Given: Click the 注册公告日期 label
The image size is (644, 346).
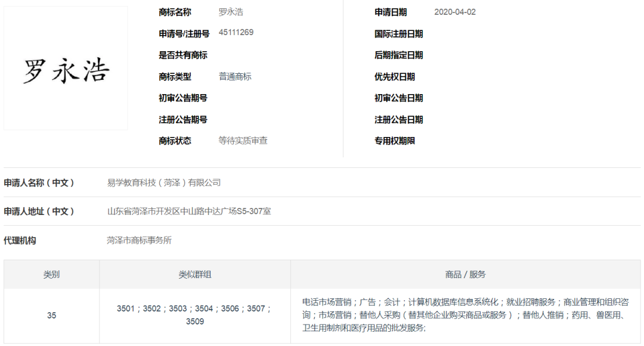Looking at the screenshot, I should 398,120.
